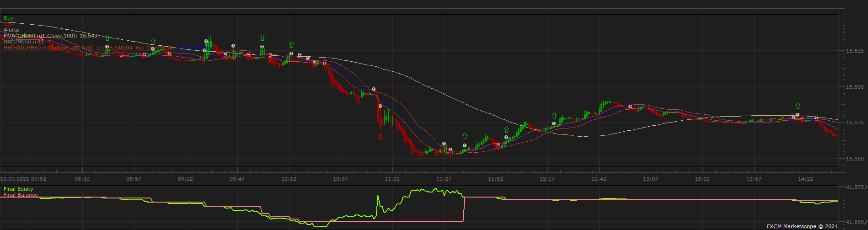Image resolution: width=868 pixels, height=230 pixels.
Task: Click trade marker 1 under the 08:44 buy arrow
Action: [107, 47]
